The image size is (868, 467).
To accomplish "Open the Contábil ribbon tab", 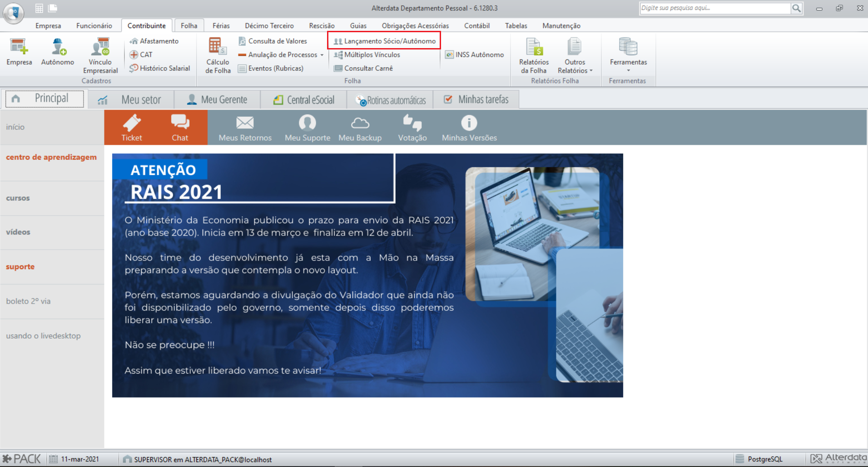I will coord(477,26).
